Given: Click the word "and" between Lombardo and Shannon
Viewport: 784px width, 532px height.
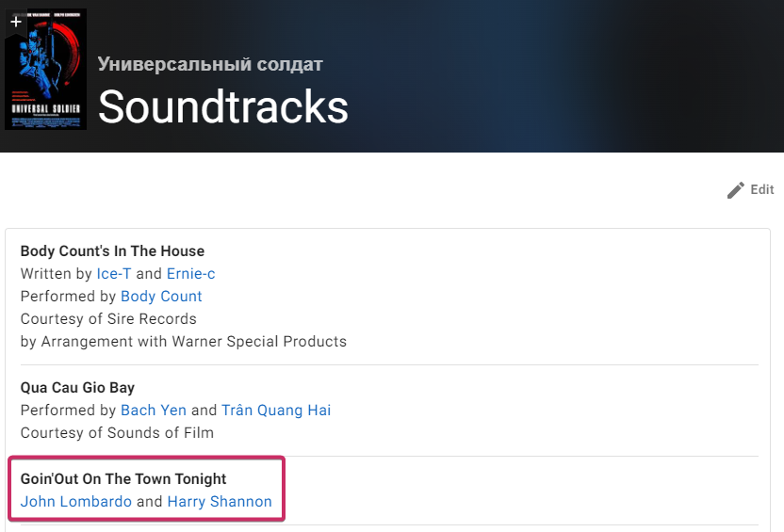Looking at the screenshot, I should 150,502.
